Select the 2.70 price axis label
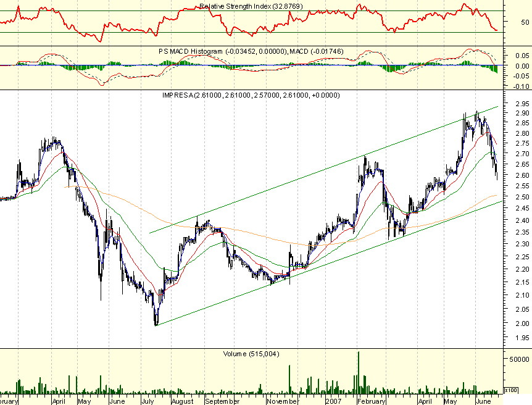Screen dimensions: 532x405 coord(522,154)
